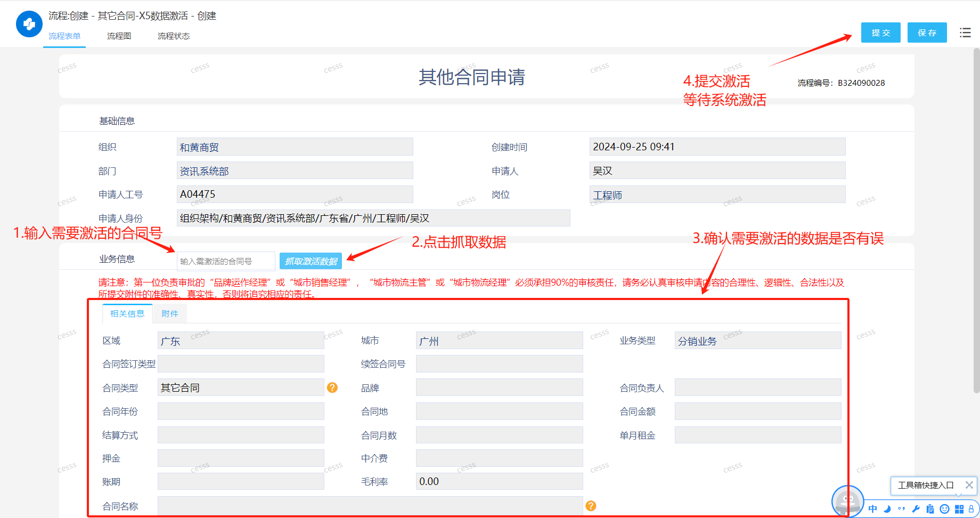Screen dimensions: 980x518
Task: Select the 相关信息 tab
Action: click(x=127, y=313)
